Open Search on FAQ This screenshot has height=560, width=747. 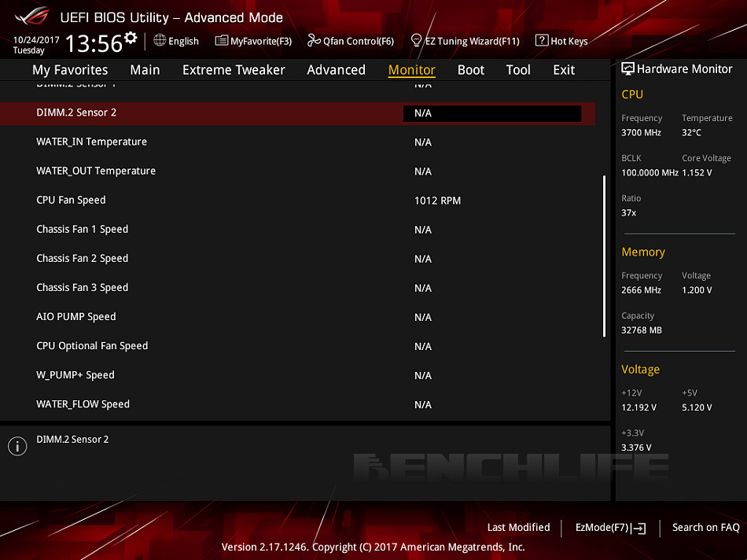pyautogui.click(x=705, y=527)
